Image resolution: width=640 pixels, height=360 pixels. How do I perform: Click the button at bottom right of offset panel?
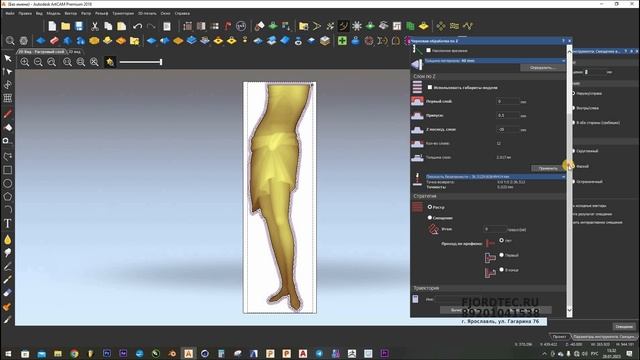pos(624,327)
